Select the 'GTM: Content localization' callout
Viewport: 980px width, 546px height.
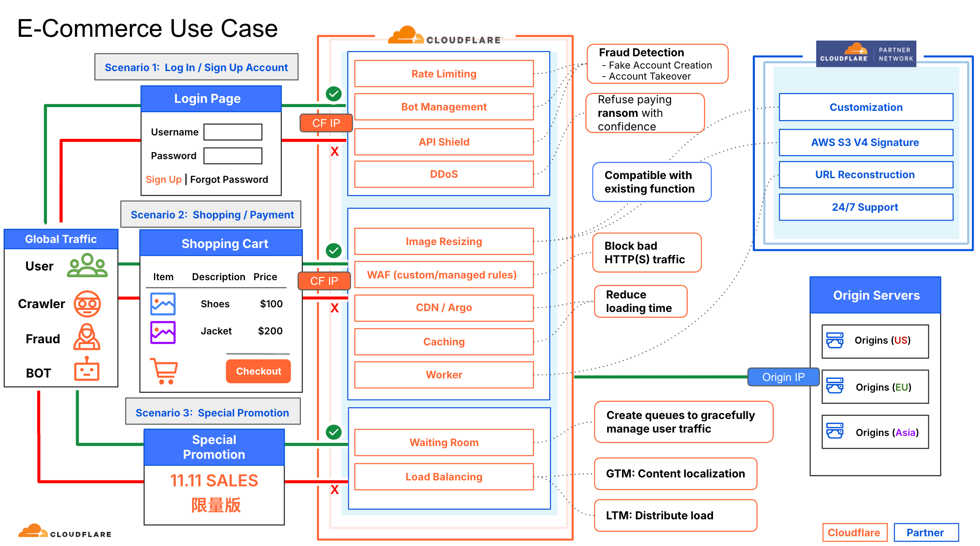676,474
